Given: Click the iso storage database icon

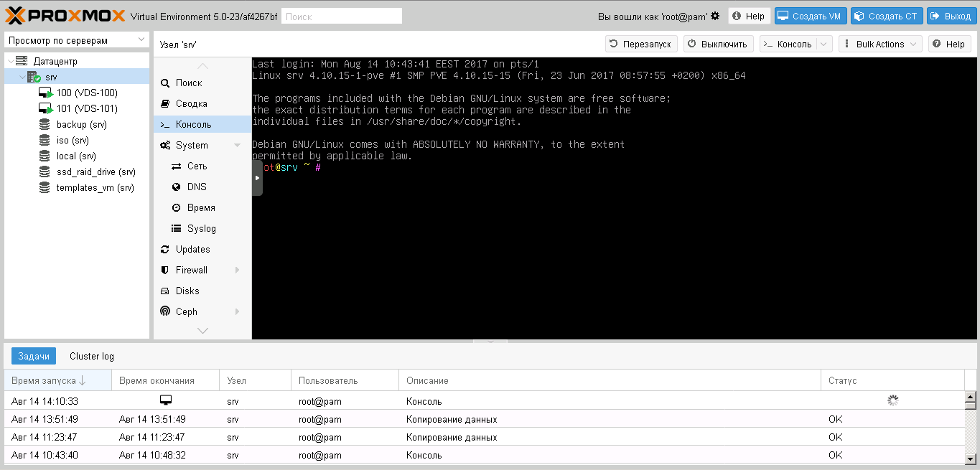Looking at the screenshot, I should (45, 140).
